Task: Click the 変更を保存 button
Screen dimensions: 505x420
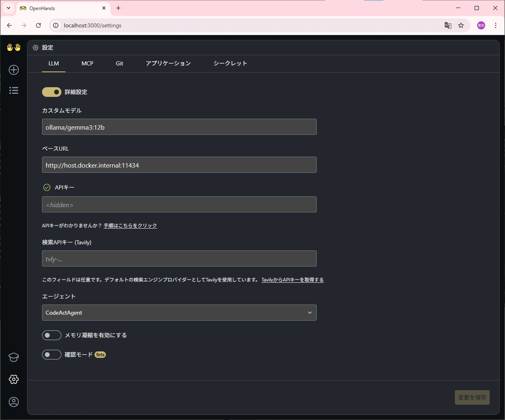Action: coord(472,397)
